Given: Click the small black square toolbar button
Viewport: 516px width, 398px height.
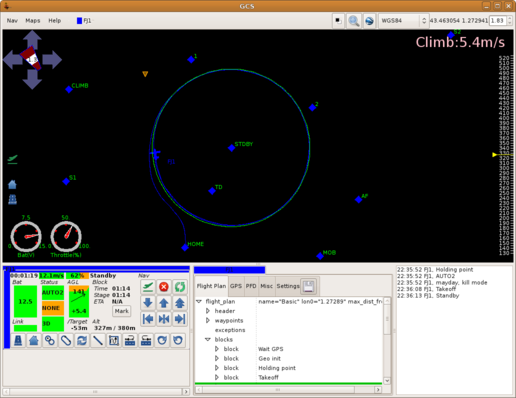Looking at the screenshot, I should 338,21.
